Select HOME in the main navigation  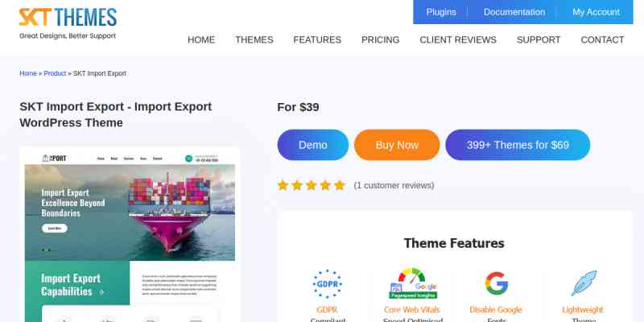point(201,39)
